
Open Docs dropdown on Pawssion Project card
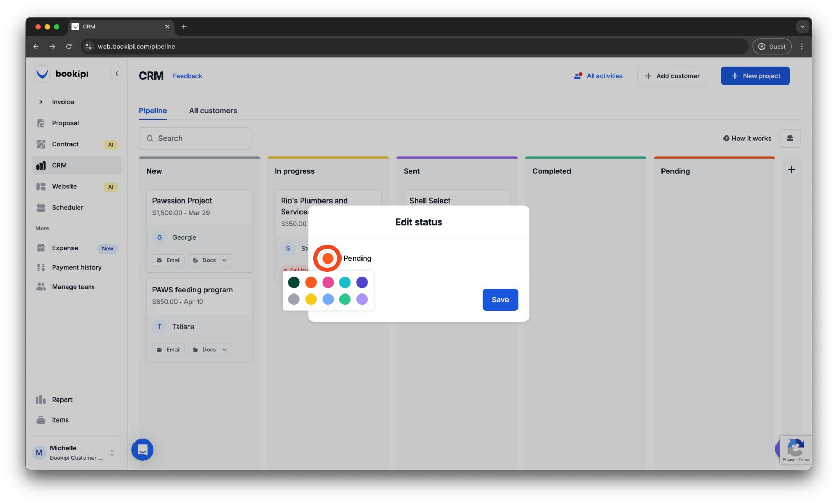[210, 260]
